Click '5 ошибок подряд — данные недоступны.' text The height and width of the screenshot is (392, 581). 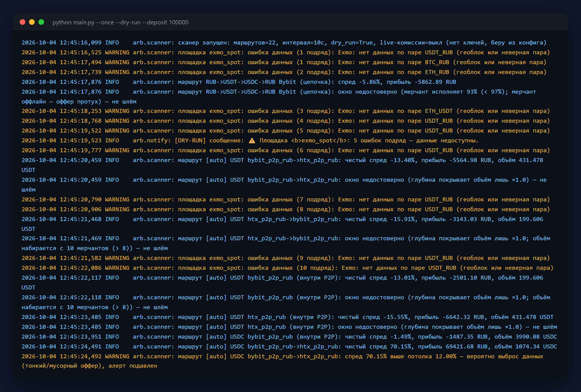(x=416, y=141)
